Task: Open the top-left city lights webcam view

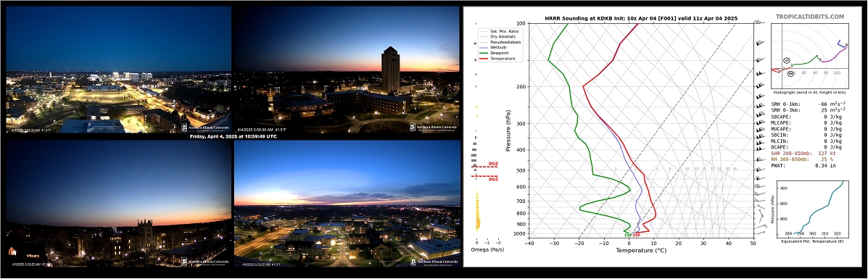Action: (118, 69)
